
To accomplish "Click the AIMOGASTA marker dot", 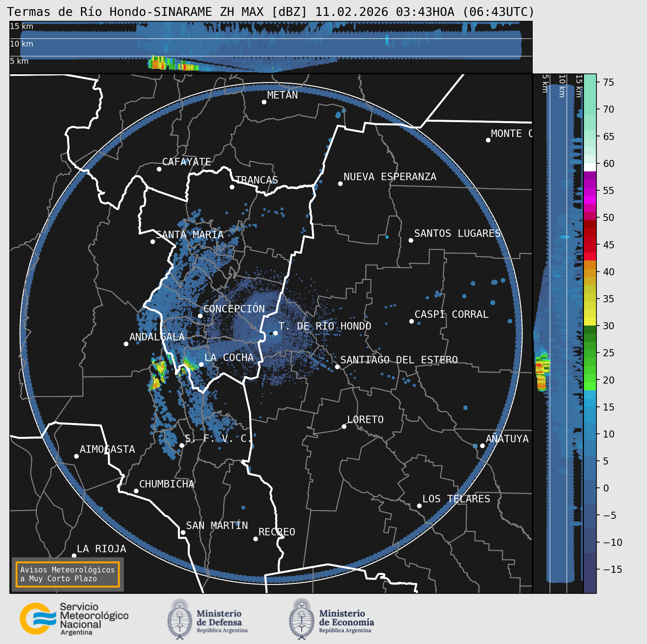I will click(76, 456).
